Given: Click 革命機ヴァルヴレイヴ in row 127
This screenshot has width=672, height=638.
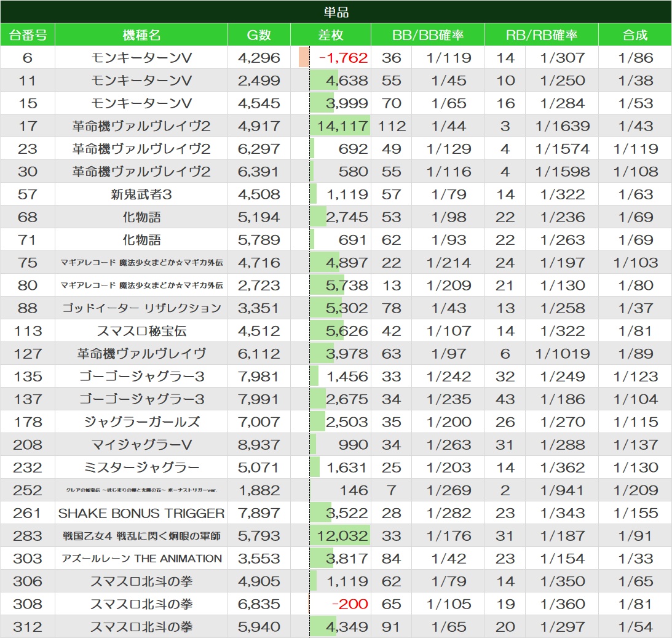Looking at the screenshot, I should click(x=141, y=353).
